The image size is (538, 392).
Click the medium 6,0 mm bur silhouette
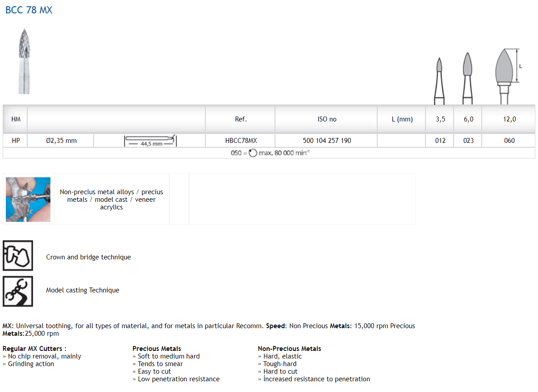point(467,78)
